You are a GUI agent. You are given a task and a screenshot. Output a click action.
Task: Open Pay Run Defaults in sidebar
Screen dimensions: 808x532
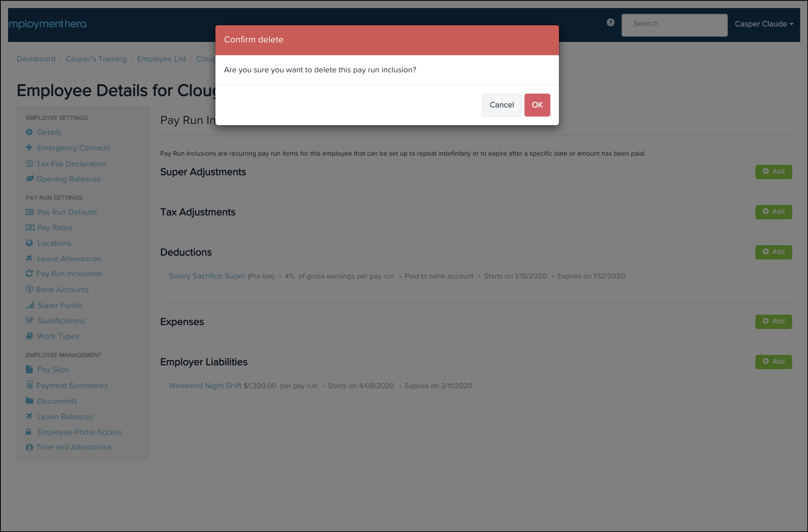click(67, 212)
